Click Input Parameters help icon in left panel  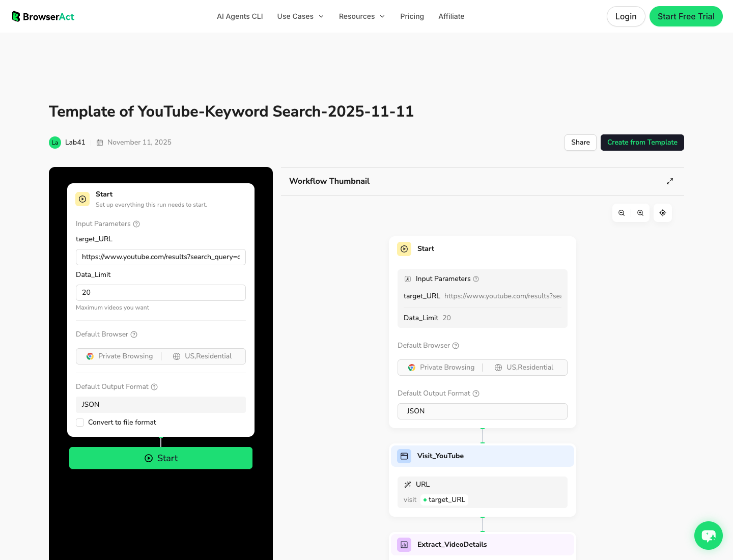tap(136, 224)
